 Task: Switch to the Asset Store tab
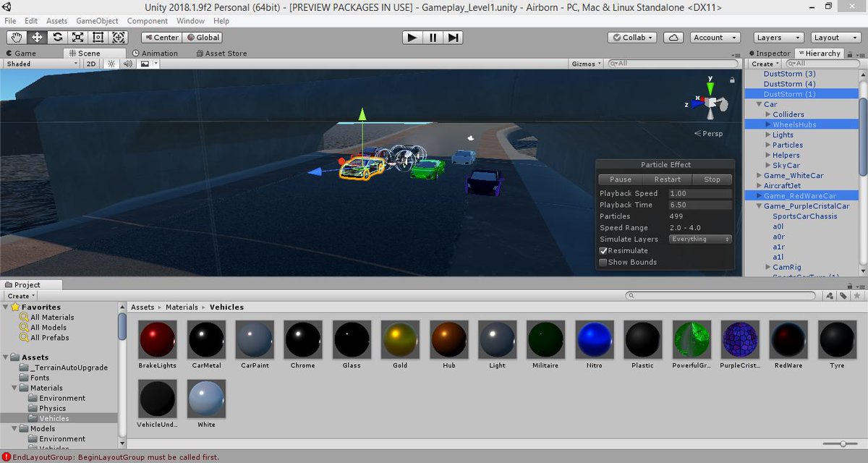[x=221, y=54]
